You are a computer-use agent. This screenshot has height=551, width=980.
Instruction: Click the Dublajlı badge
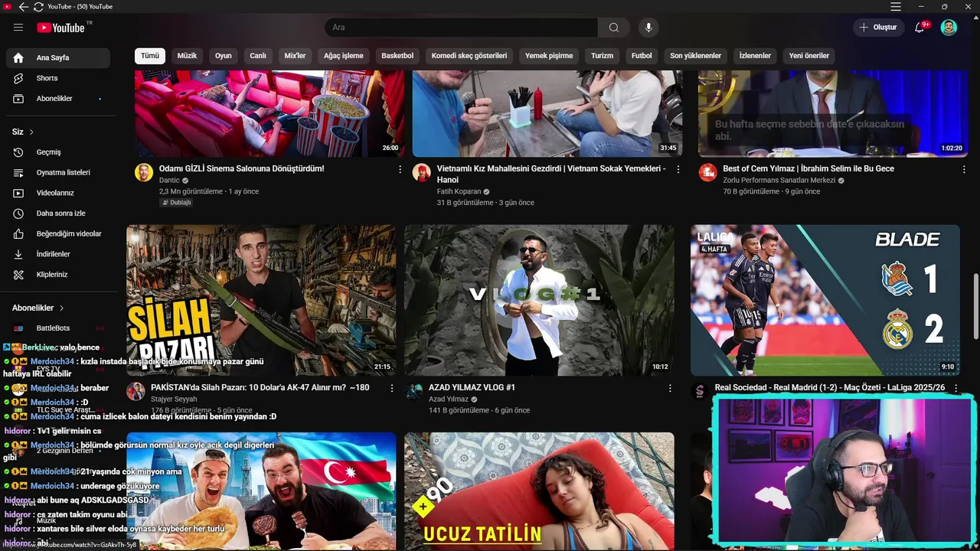tap(176, 203)
